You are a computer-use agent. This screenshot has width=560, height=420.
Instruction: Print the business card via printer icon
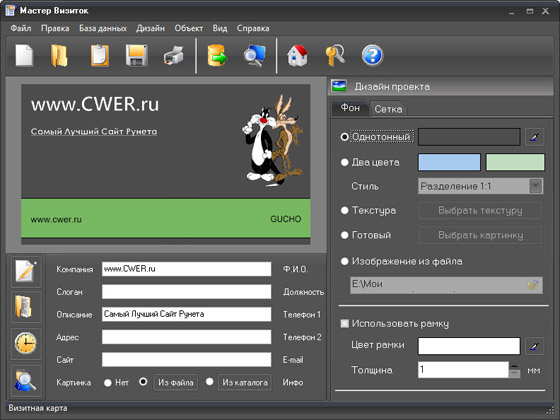pos(174,56)
